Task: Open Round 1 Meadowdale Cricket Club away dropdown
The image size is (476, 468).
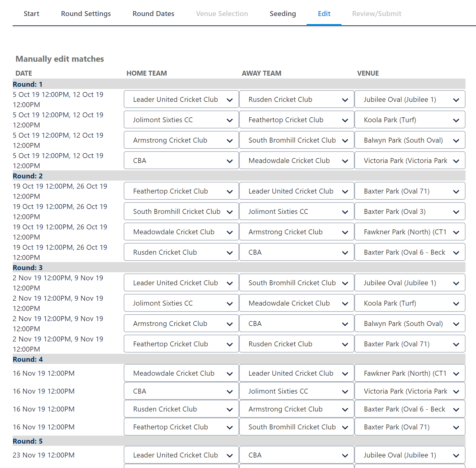Action: pyautogui.click(x=297, y=160)
